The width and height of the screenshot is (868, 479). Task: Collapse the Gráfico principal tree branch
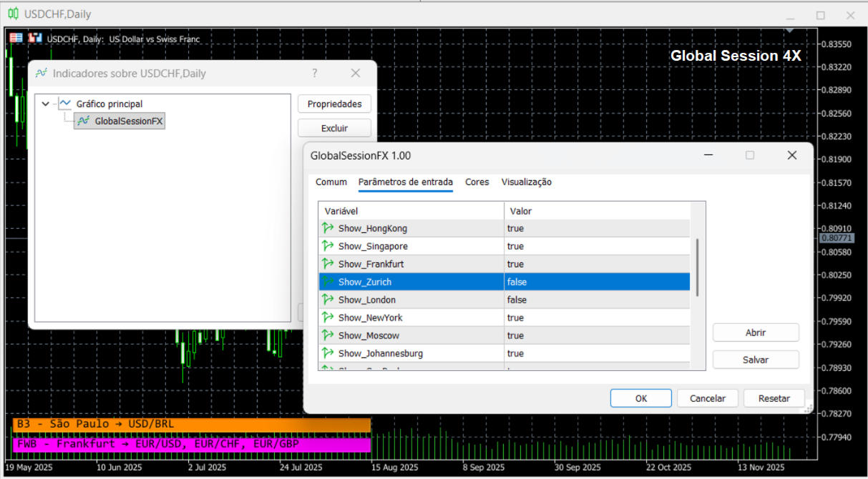tap(45, 103)
